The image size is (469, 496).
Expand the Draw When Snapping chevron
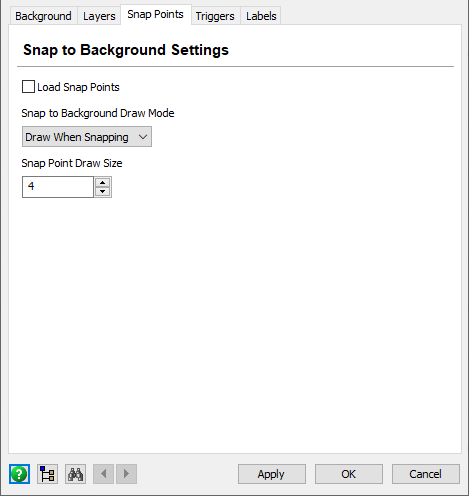[143, 137]
